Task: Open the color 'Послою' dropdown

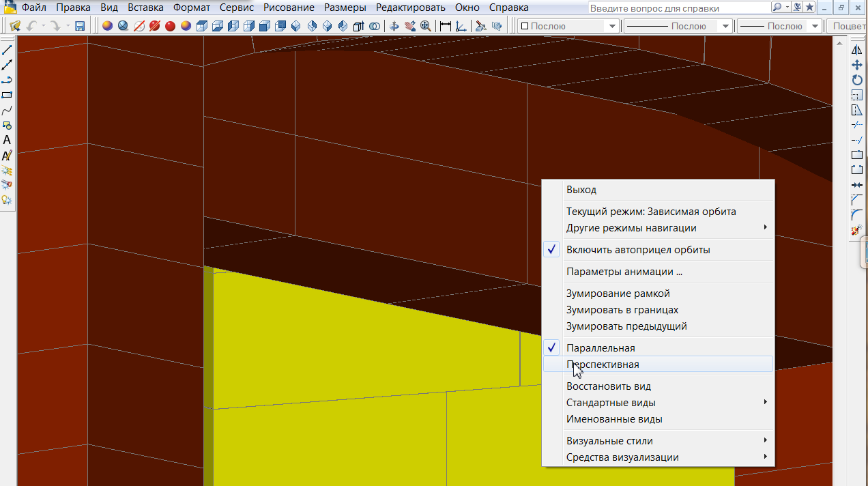Action: [568, 26]
